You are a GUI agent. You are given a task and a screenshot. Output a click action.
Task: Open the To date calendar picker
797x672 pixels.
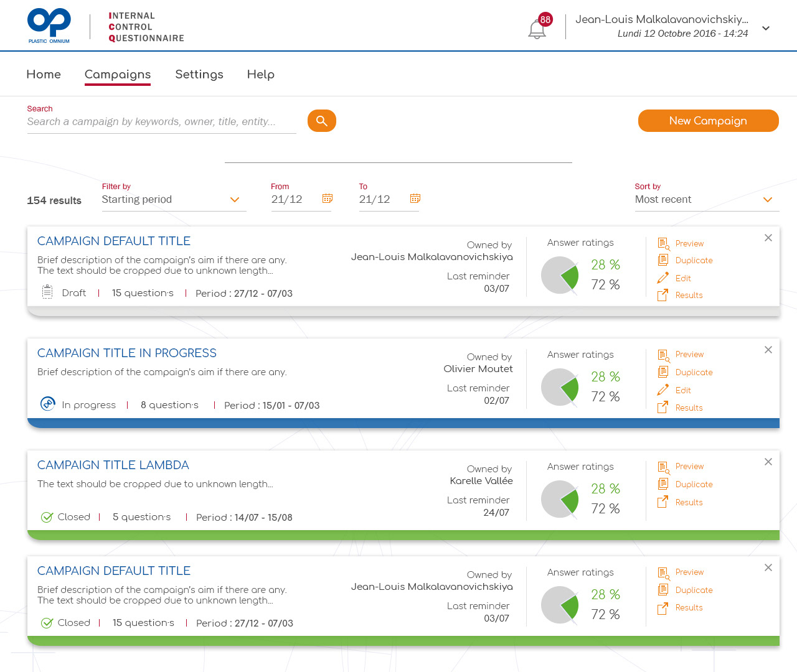point(415,198)
